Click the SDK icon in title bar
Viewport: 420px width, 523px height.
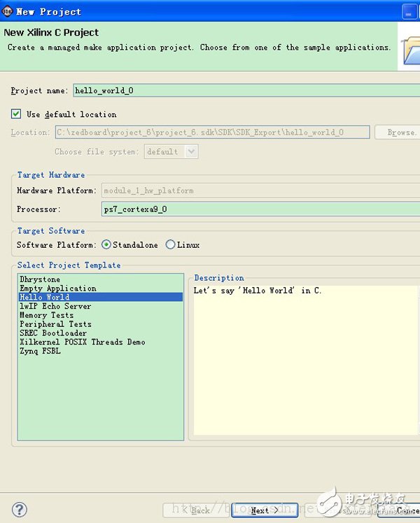(x=7, y=11)
